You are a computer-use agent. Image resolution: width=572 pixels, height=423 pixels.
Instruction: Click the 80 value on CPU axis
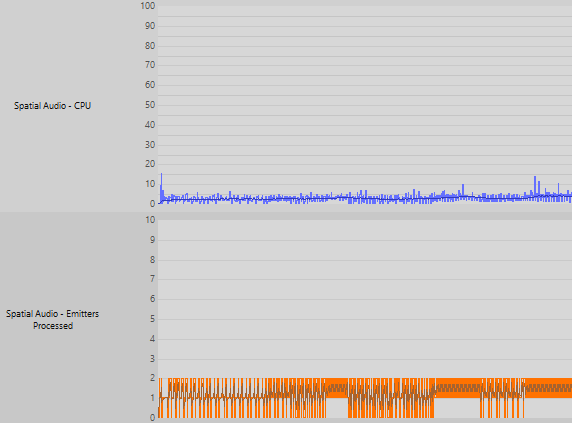click(150, 46)
